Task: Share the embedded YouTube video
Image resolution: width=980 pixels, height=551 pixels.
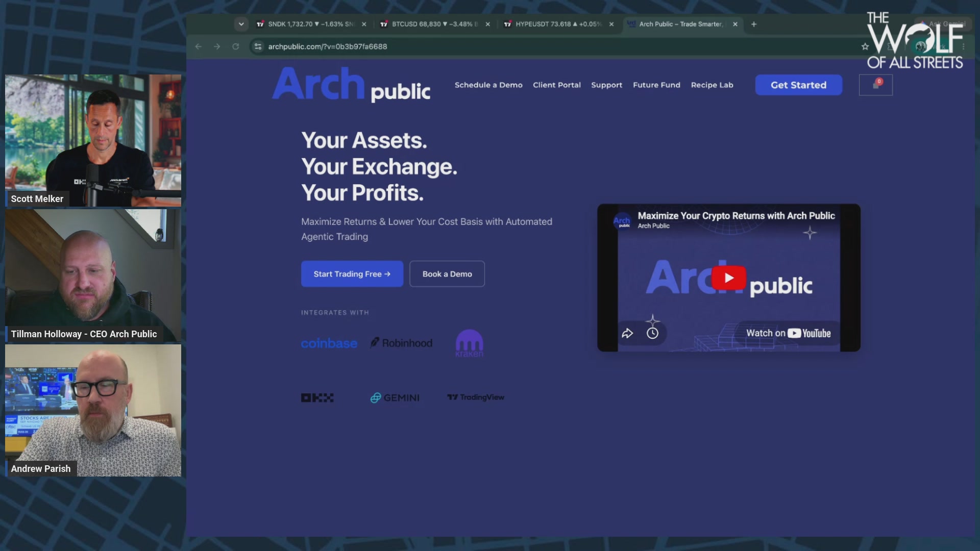Action: coord(627,333)
